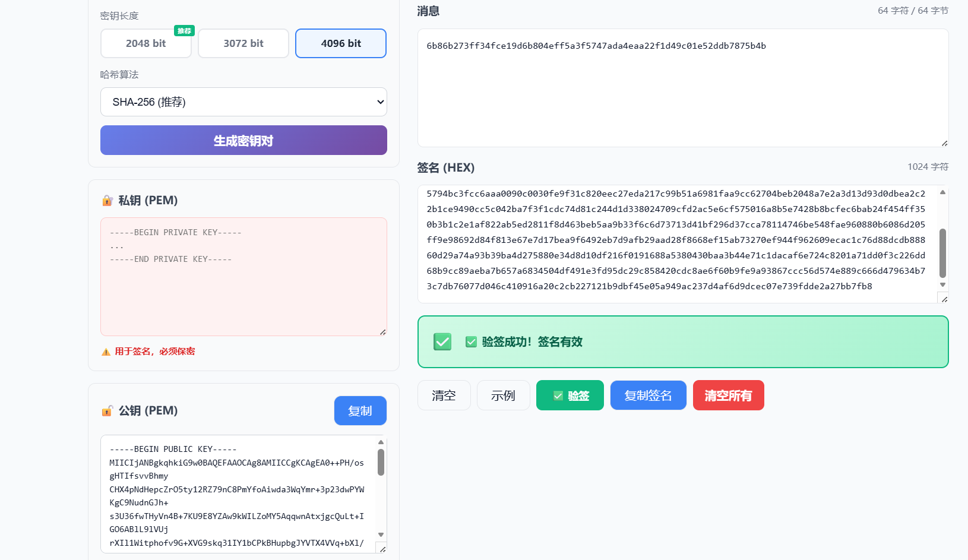Image resolution: width=968 pixels, height=560 pixels.
Task: Select the 4096 bit key length
Action: [x=341, y=43]
